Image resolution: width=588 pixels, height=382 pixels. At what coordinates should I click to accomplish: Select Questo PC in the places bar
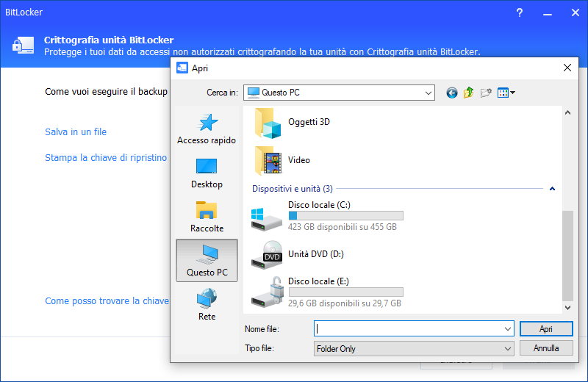click(x=207, y=261)
